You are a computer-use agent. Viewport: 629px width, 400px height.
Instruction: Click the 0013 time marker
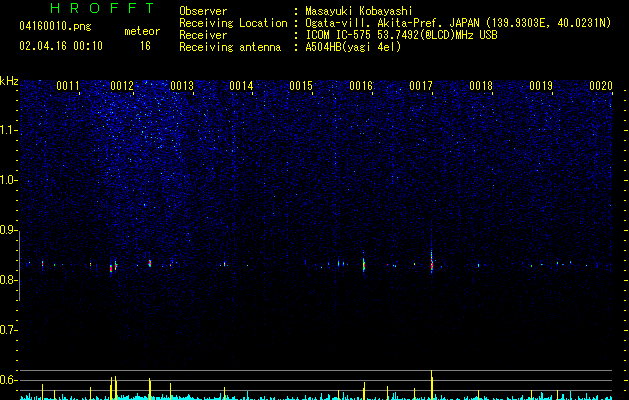182,86
